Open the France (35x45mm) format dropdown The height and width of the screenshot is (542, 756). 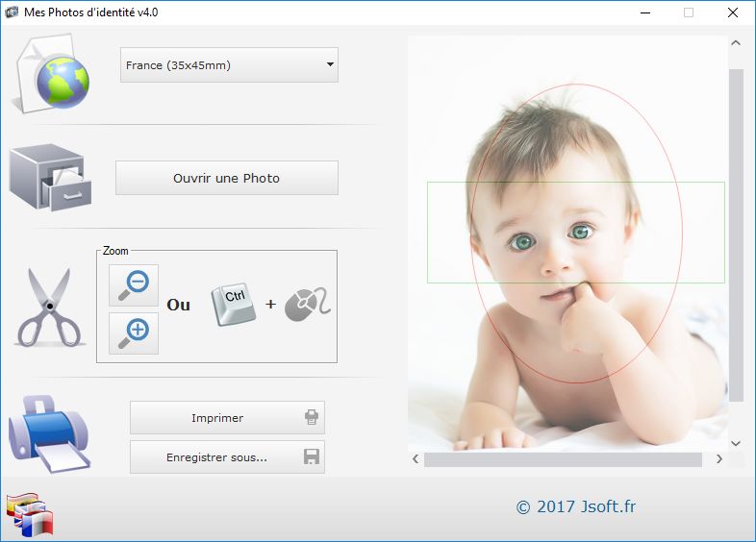[229, 65]
